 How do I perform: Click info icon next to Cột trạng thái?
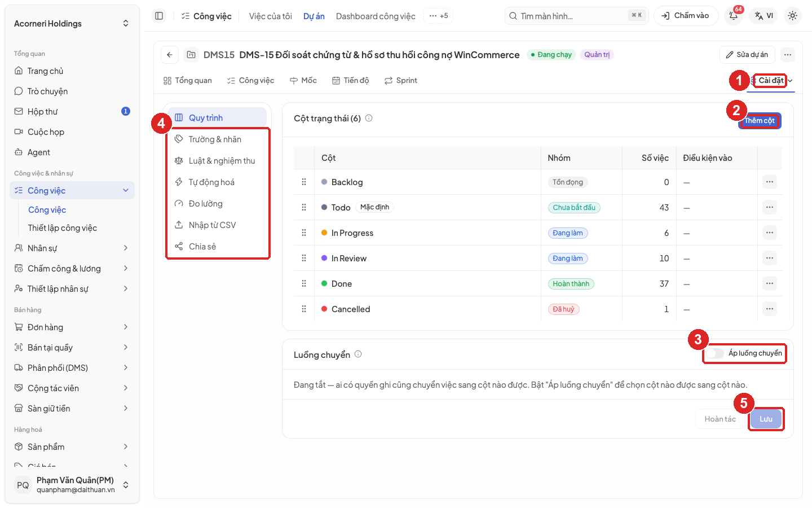tap(369, 118)
